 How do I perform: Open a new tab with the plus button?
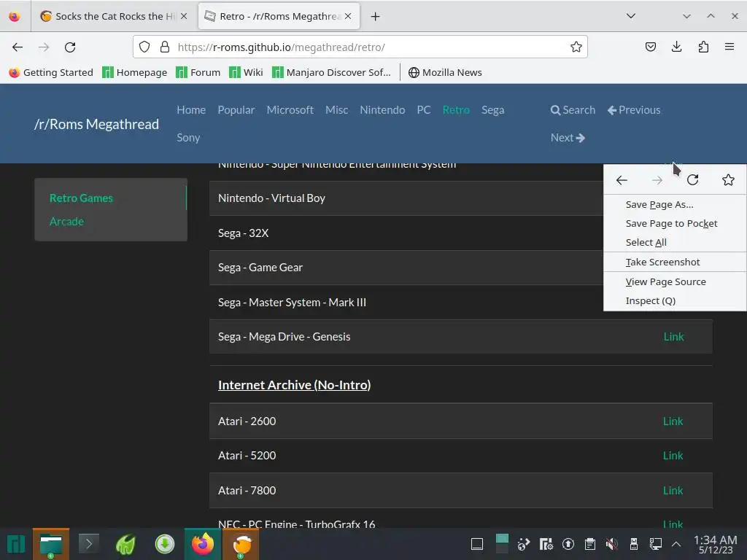376,17
